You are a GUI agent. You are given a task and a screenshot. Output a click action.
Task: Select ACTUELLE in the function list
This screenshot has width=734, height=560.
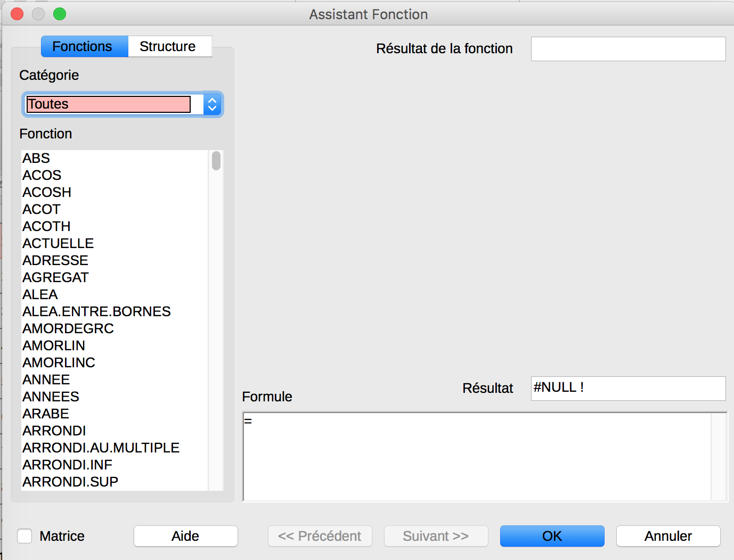click(115, 243)
